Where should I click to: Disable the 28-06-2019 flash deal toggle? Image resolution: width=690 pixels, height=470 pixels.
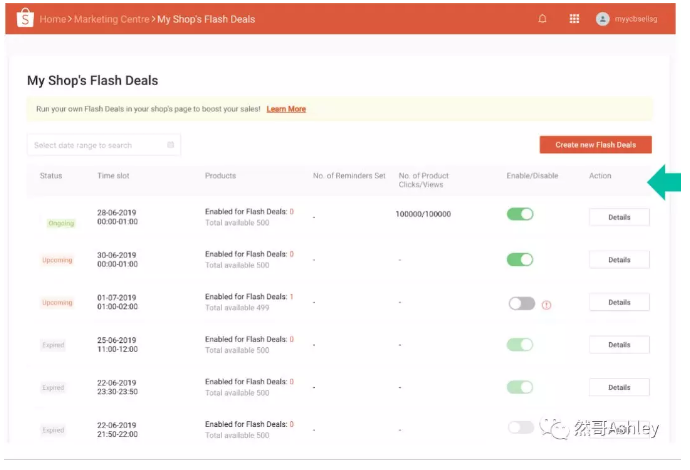point(520,214)
